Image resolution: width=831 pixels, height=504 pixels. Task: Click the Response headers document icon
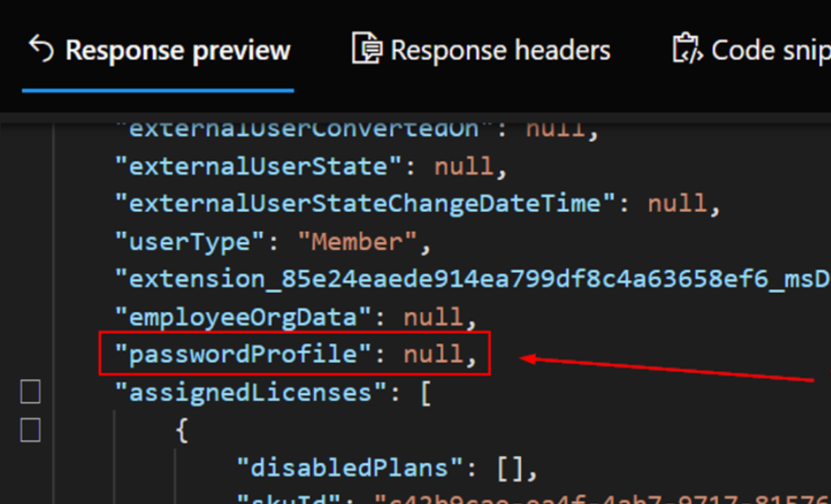[367, 49]
